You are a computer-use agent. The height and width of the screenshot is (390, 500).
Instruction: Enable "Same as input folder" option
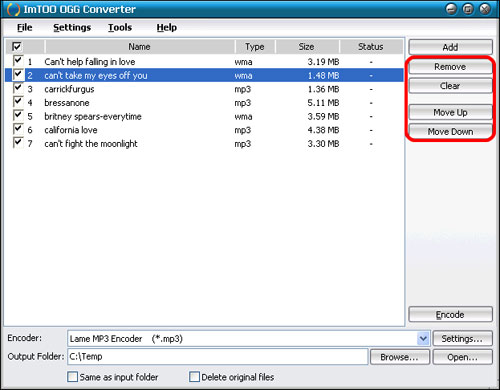click(x=72, y=377)
